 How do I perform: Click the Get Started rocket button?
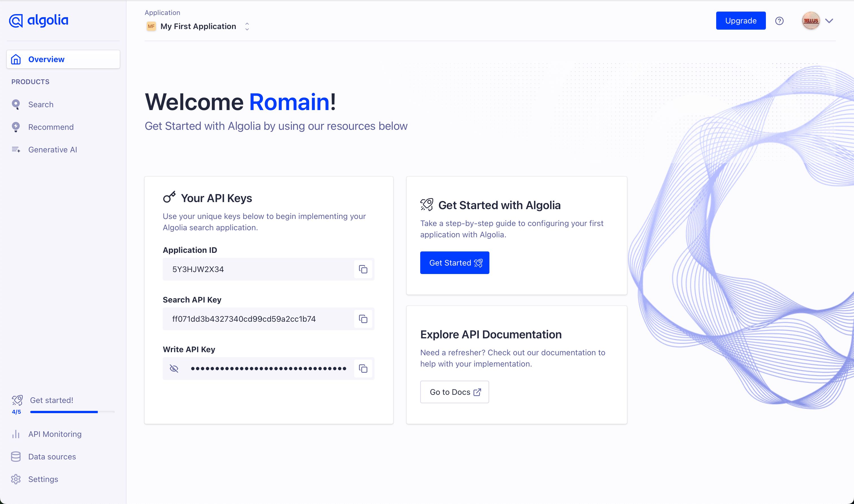coord(454,263)
